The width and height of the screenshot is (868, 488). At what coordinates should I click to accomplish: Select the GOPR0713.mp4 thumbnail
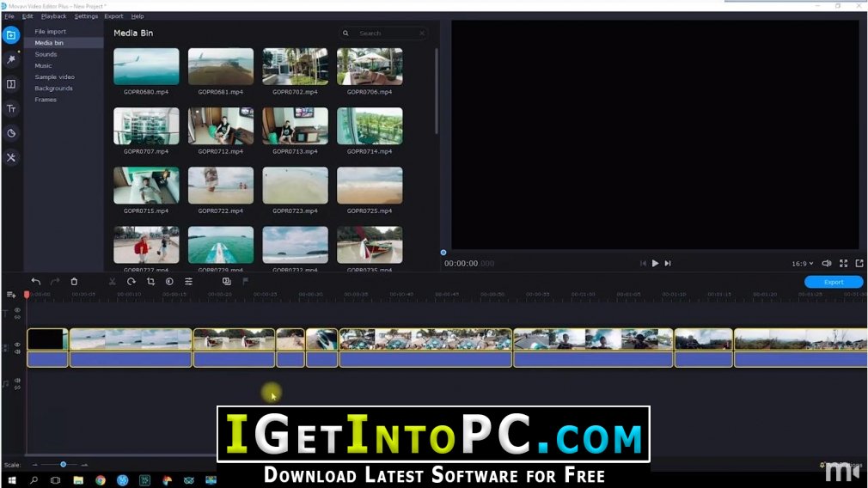pyautogui.click(x=295, y=125)
